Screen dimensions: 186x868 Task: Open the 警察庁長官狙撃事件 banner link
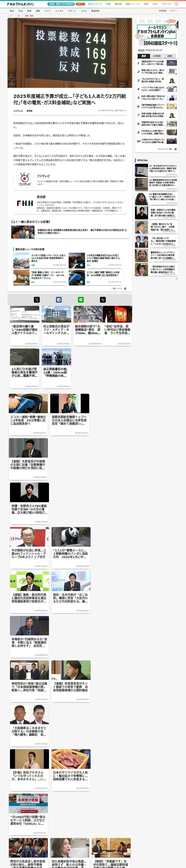click(x=61, y=4)
